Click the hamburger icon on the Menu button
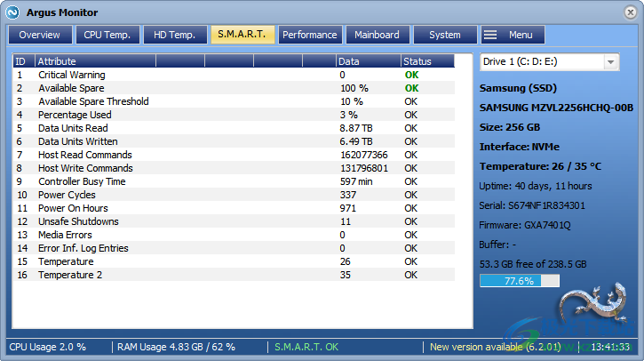644x361 pixels. 490,35
